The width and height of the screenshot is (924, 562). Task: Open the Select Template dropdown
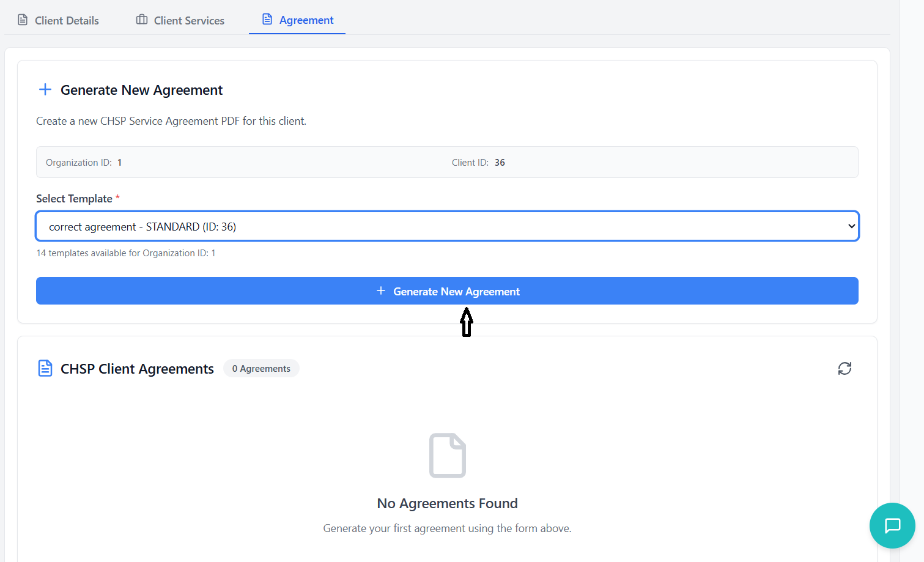446,226
